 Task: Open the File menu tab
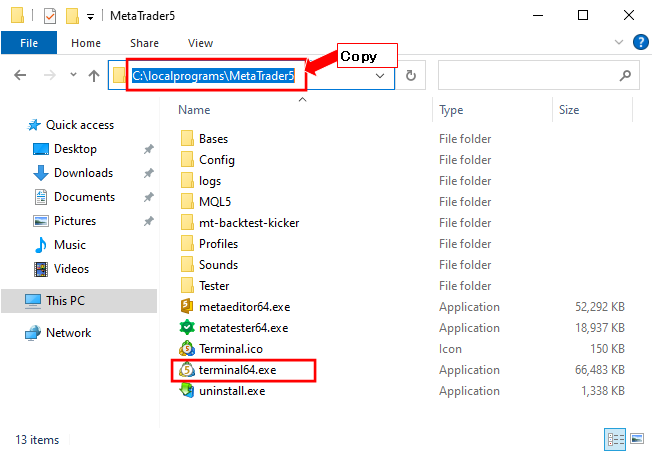[x=29, y=43]
